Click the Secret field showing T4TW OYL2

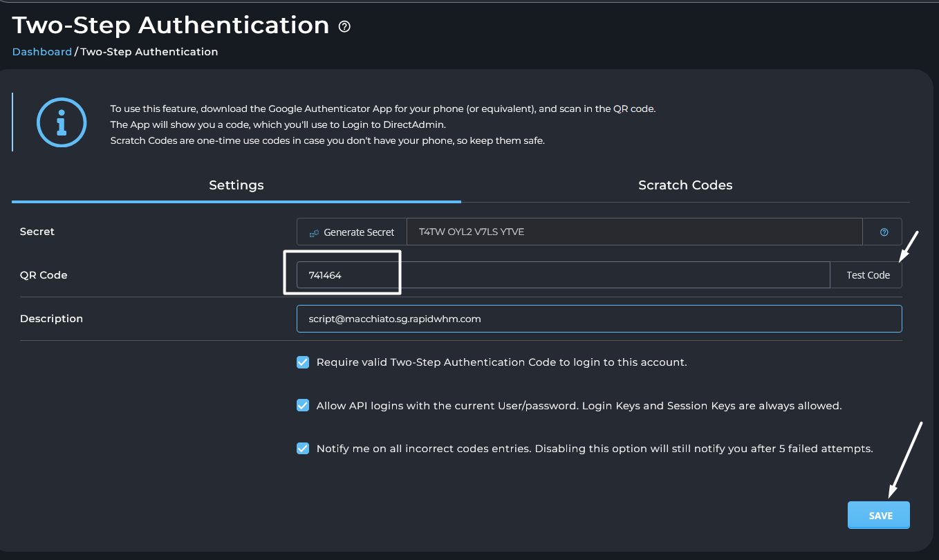pos(635,232)
